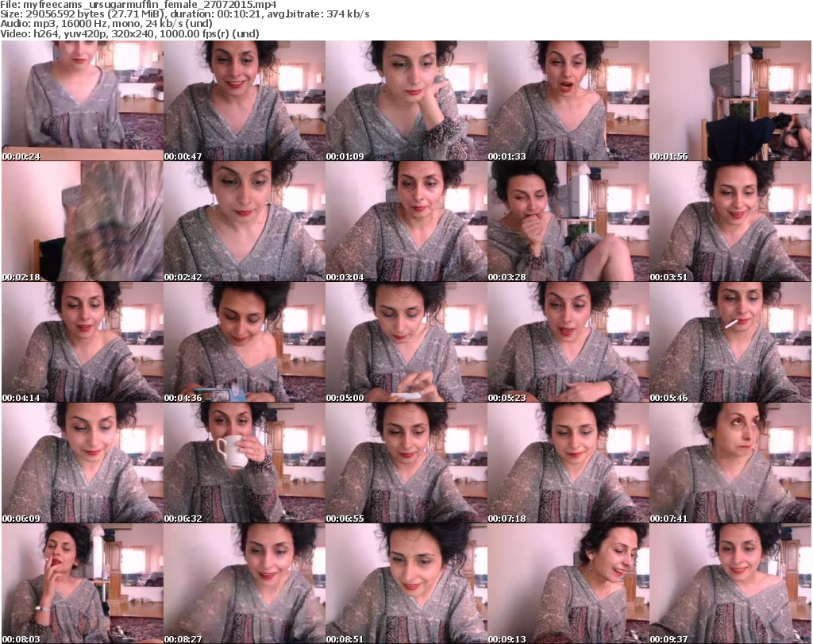Select the thumbnail timestamped 00:05:23
Screen dimensions: 813x644
click(568, 342)
